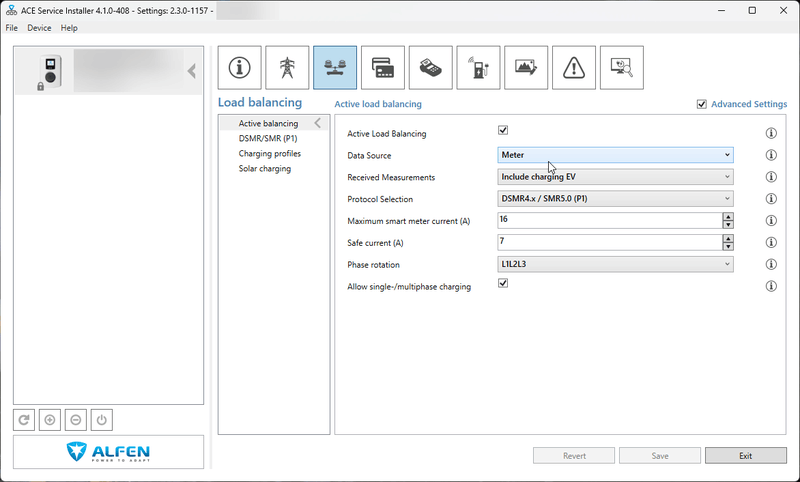Screen dimensions: 800x482
Task: Click the Advanced Settings label
Action: (x=749, y=104)
